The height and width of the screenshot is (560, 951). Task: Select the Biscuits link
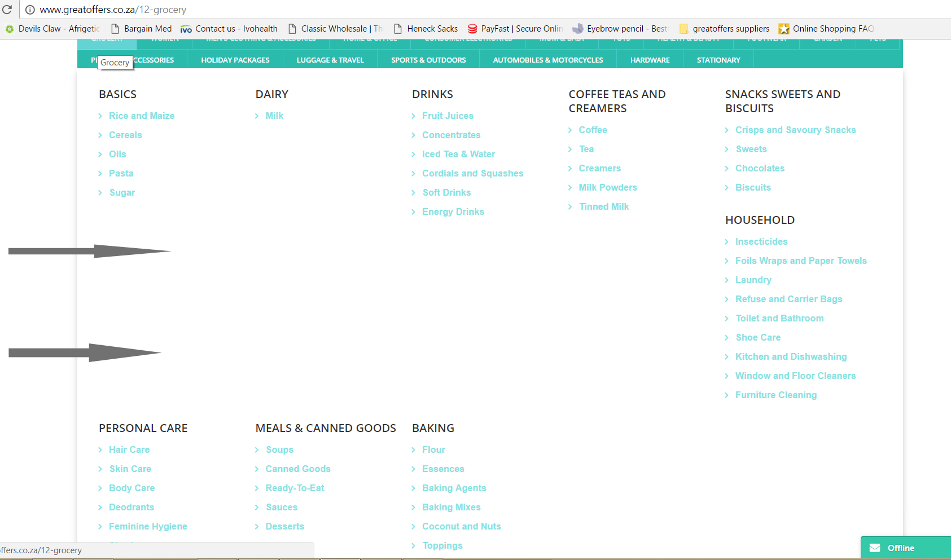click(x=753, y=187)
